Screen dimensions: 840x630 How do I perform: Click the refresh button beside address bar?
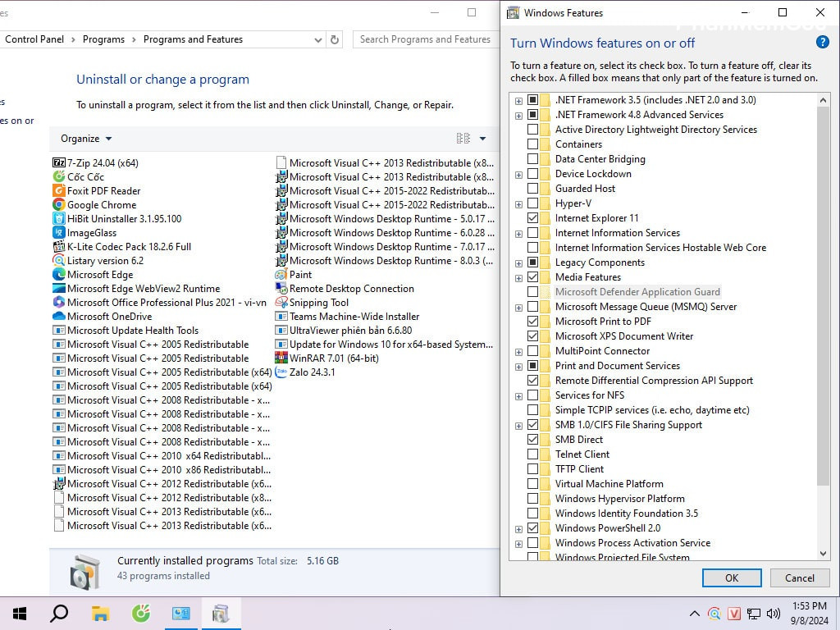(x=334, y=39)
